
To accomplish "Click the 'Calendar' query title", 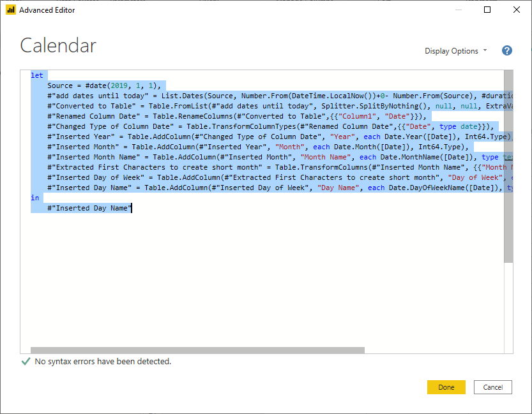I will coord(58,45).
